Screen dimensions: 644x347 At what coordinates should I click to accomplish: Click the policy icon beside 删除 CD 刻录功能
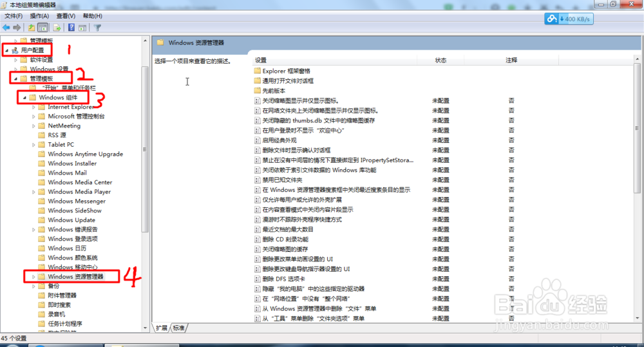pos(258,239)
